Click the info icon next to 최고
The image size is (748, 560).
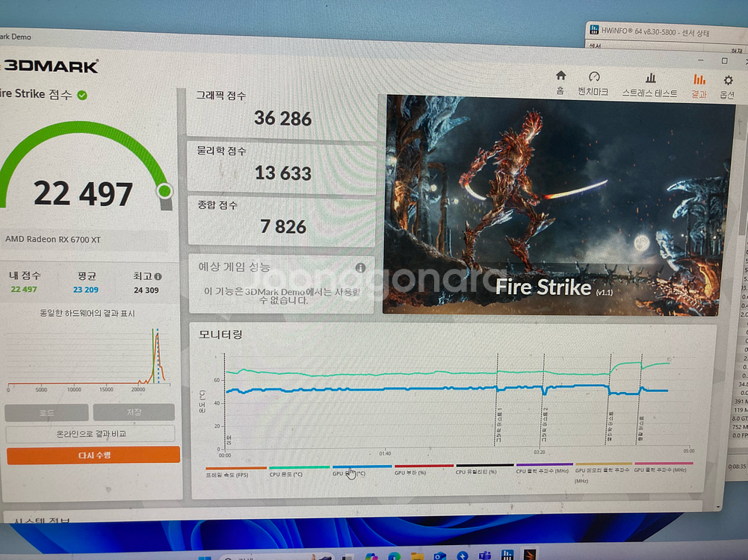158,276
